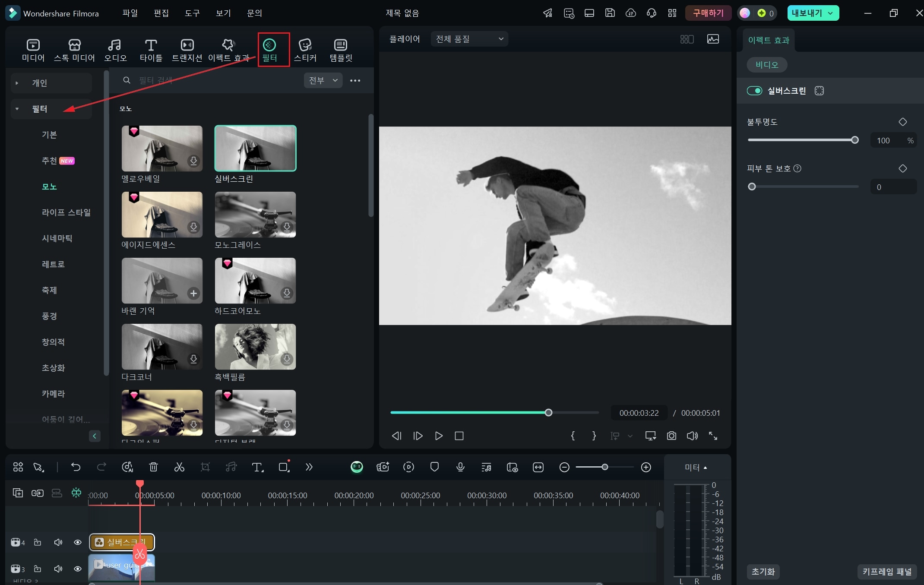Open the 스티커 stickers tab
The width and height of the screenshot is (924, 585).
[305, 50]
